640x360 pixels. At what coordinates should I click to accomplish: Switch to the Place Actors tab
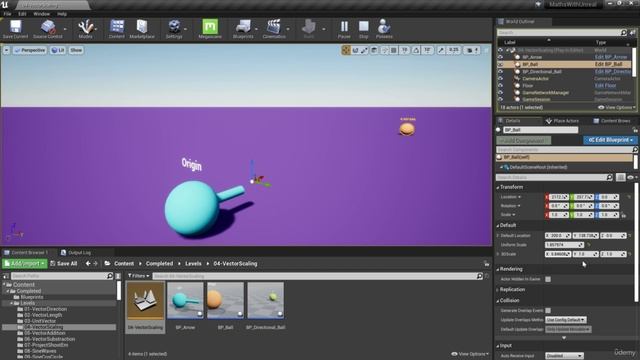pos(562,121)
